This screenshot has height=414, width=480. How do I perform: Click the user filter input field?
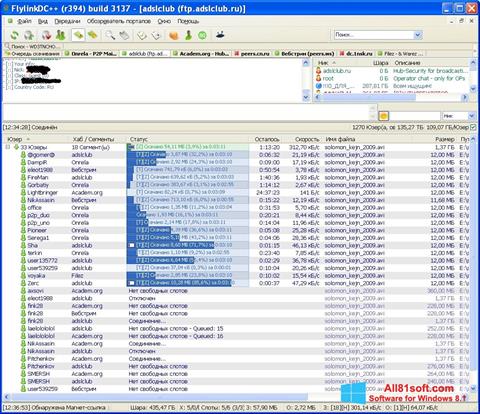pos(415,116)
